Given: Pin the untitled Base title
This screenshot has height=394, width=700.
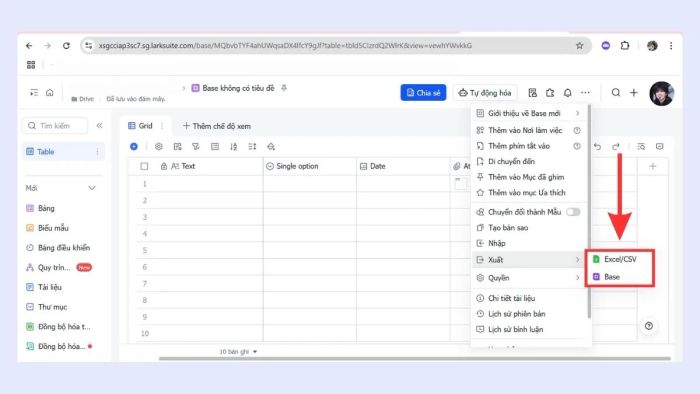Looking at the screenshot, I should (284, 88).
